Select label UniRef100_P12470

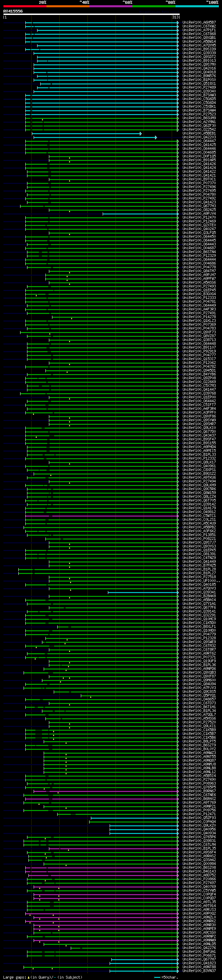pyautogui.click(x=199, y=217)
